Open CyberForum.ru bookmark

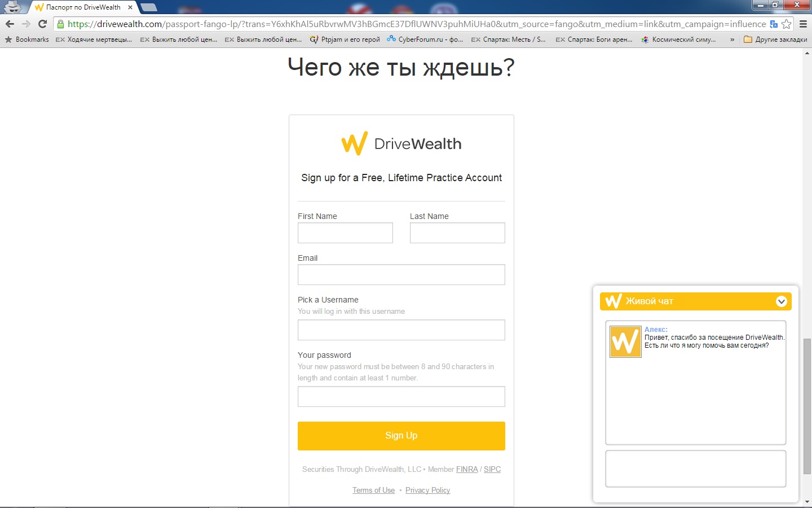coord(425,40)
